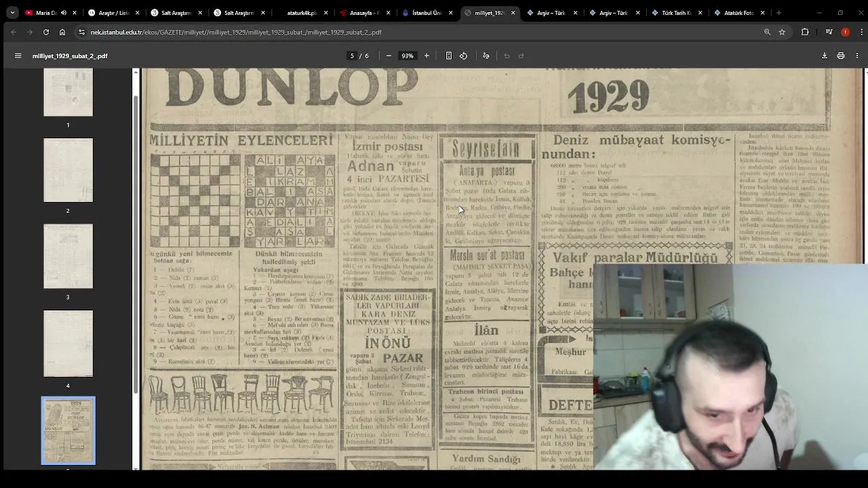Bookmark this page with the star
Screen dimensions: 868x488
[x=782, y=32]
